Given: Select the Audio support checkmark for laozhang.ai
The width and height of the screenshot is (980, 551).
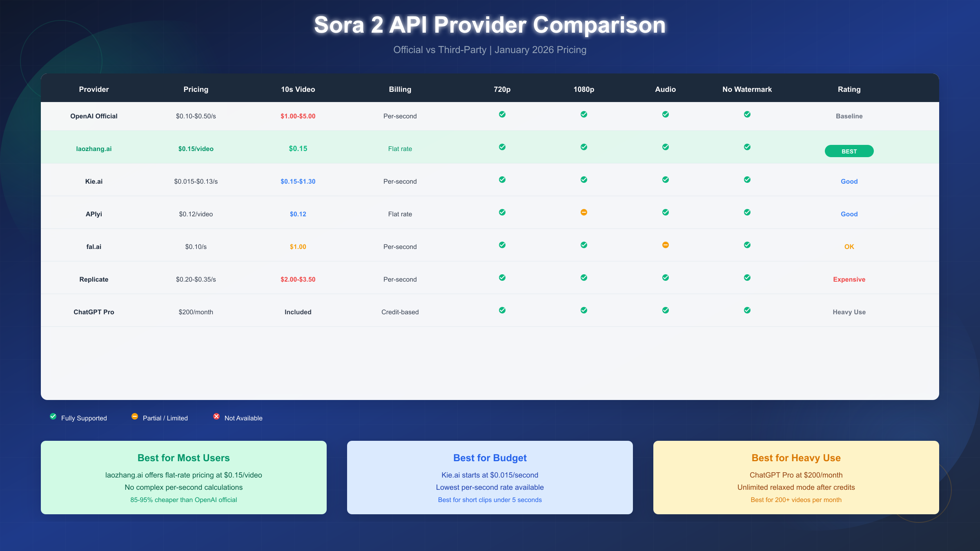Looking at the screenshot, I should (665, 147).
